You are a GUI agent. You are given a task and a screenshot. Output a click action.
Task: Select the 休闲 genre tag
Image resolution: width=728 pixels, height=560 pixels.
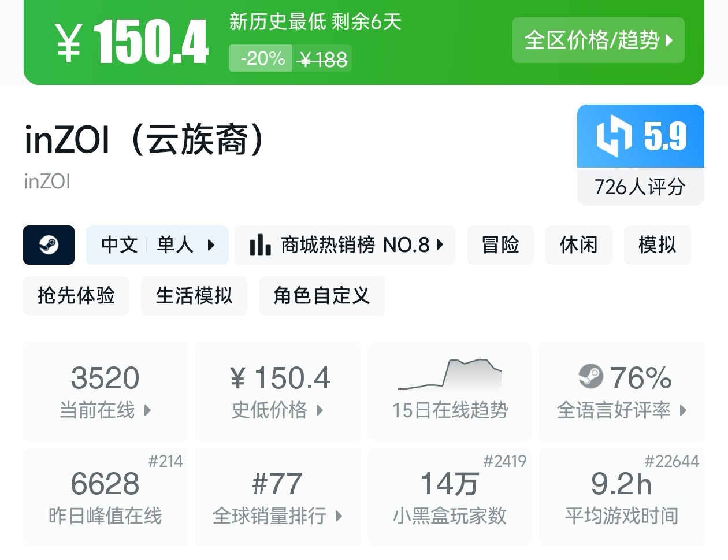578,245
